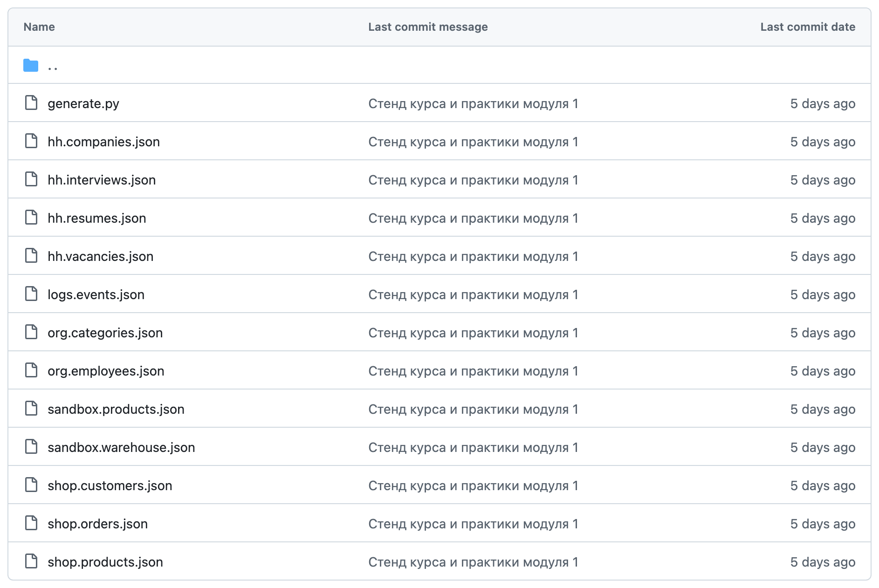Click the file icon beside hh.resumes.json
Image resolution: width=879 pixels, height=588 pixels.
[x=31, y=218]
